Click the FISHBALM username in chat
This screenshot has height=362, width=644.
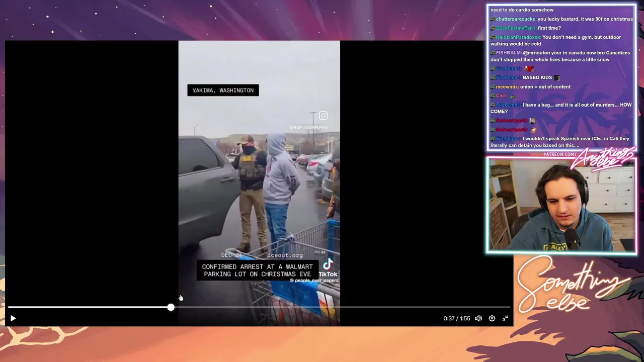tap(509, 53)
